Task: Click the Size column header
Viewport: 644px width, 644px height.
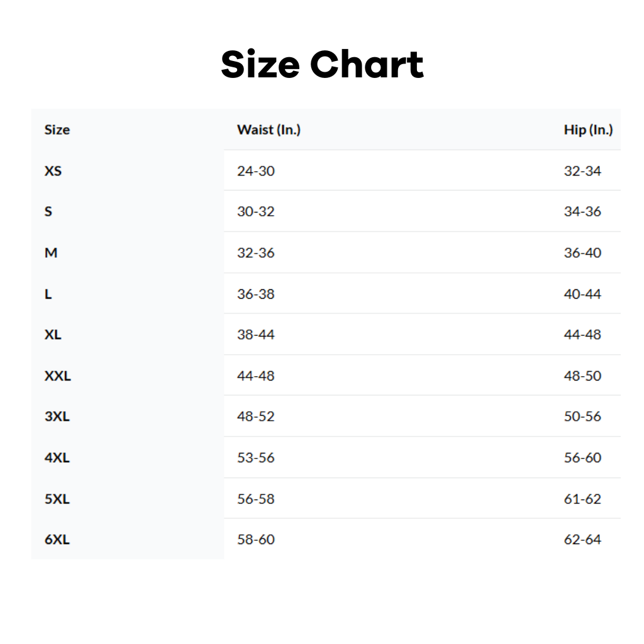Action: [x=57, y=130]
